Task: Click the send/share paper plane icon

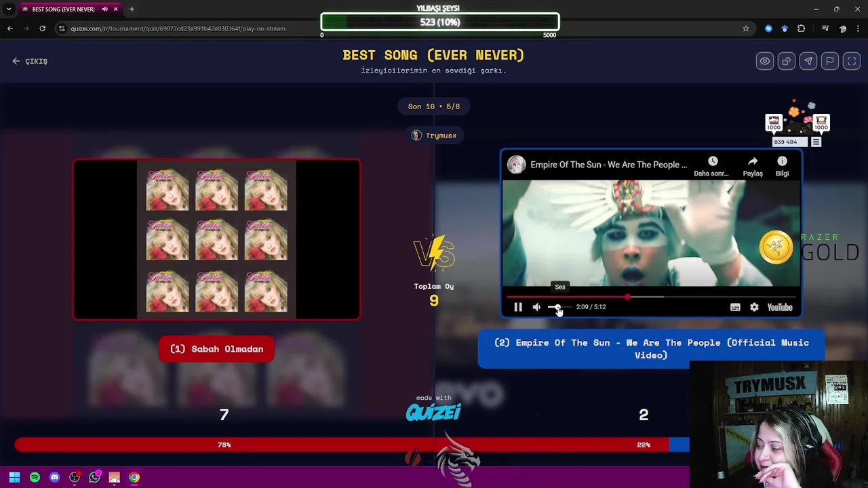Action: pyautogui.click(x=808, y=61)
